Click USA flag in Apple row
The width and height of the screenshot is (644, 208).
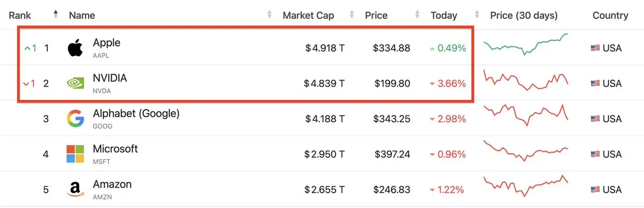coord(595,48)
